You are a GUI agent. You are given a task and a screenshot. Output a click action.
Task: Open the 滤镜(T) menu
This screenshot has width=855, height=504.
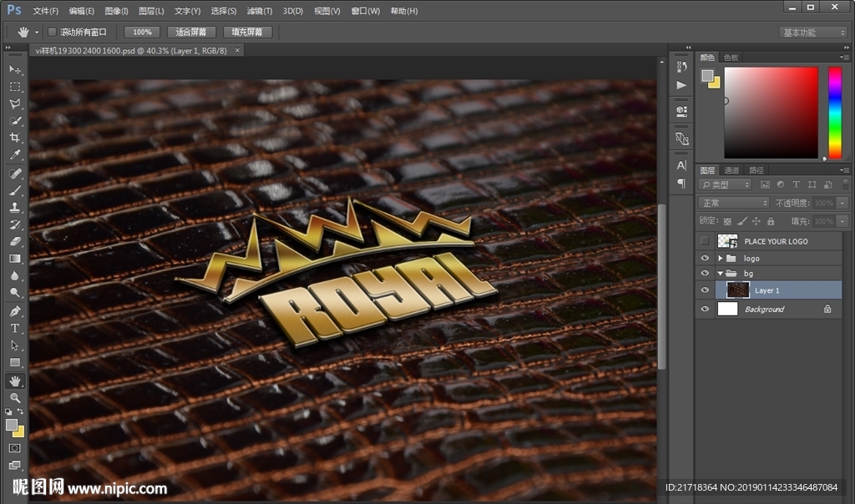click(x=260, y=11)
